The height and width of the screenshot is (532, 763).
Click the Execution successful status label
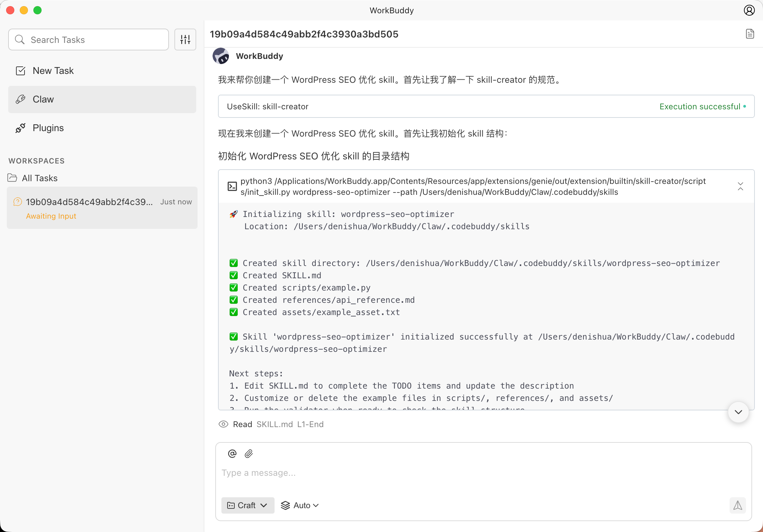coord(700,106)
